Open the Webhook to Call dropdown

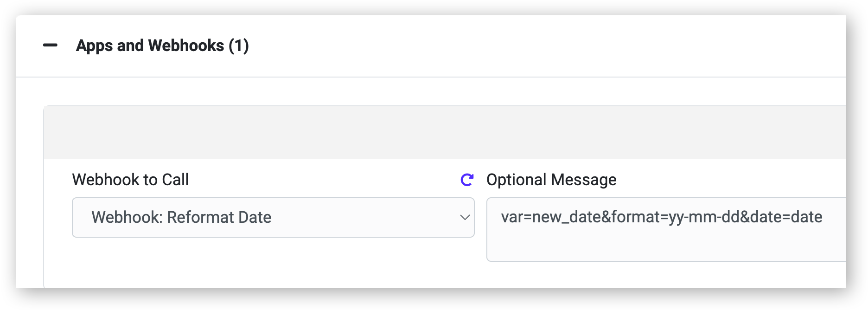click(273, 217)
